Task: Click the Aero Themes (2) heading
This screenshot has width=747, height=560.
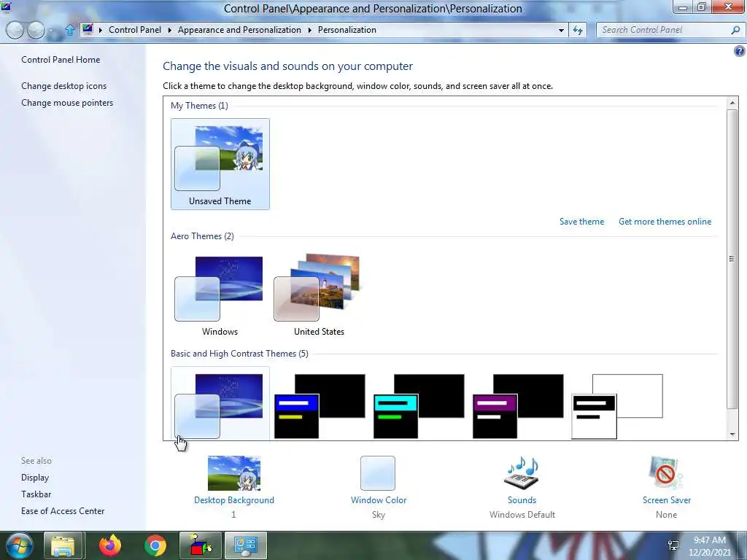Action: click(x=202, y=236)
